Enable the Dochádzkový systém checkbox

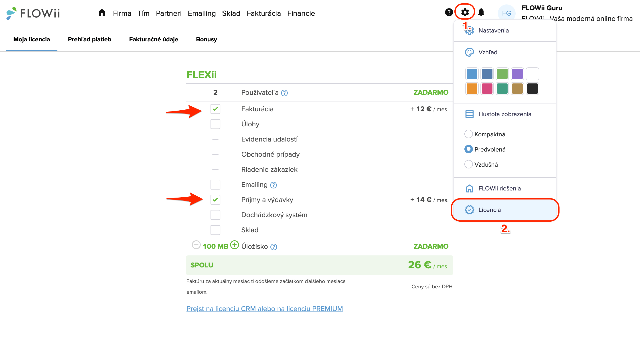tap(215, 215)
